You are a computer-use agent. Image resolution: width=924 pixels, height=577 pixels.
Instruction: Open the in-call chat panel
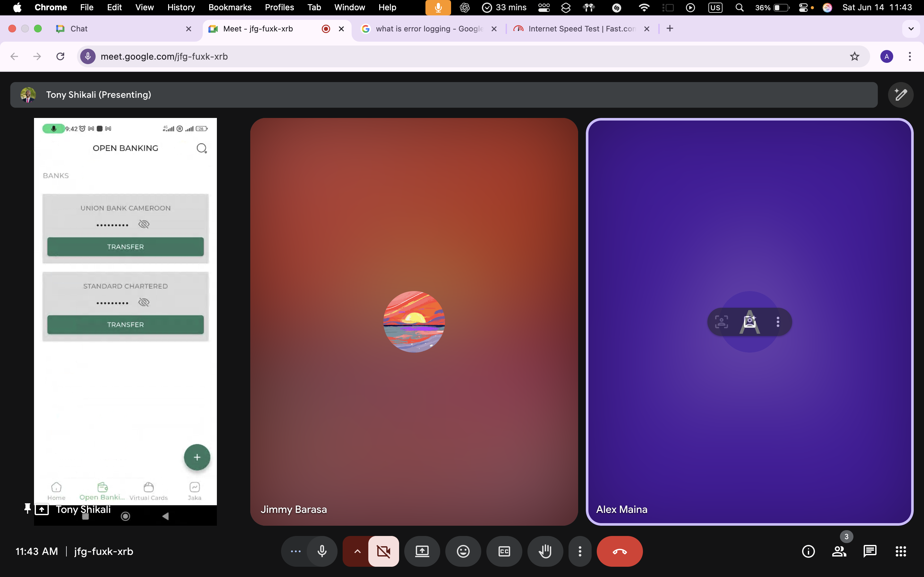pyautogui.click(x=869, y=551)
